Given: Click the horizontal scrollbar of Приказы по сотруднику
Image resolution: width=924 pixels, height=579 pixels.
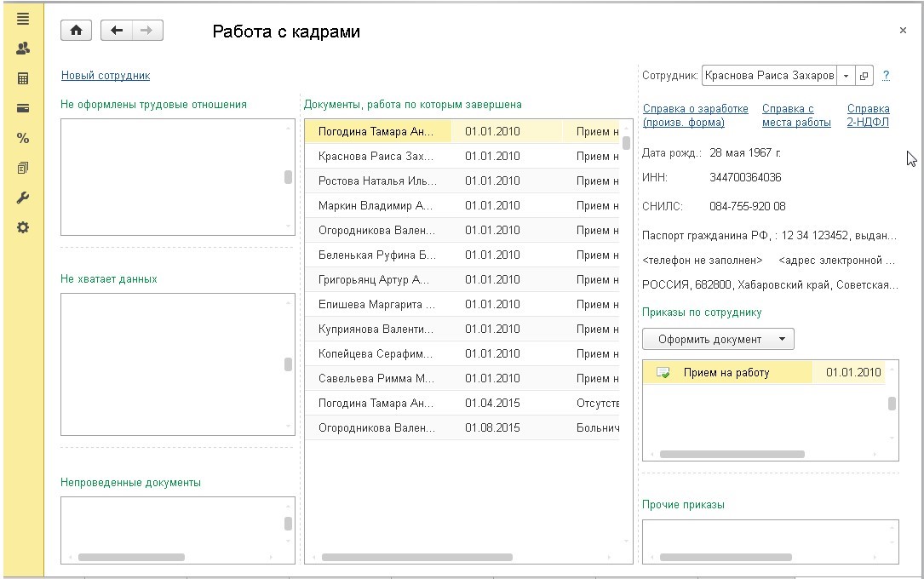Looking at the screenshot, I should [x=732, y=455].
